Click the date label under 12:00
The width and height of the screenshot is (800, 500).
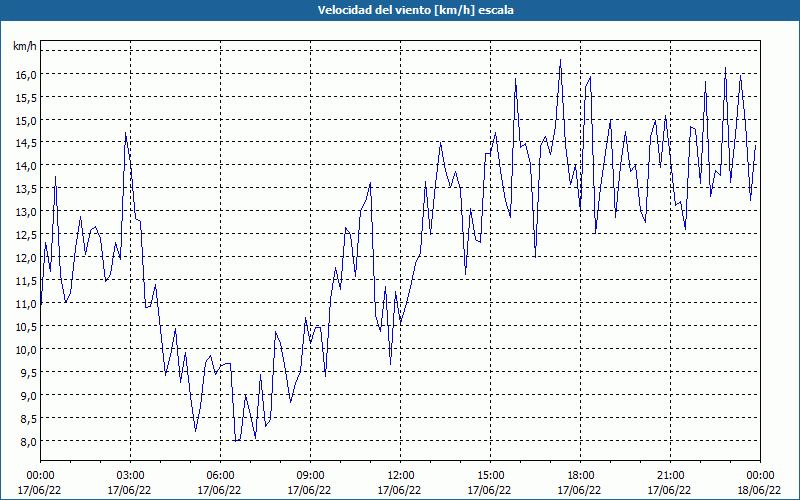click(x=399, y=490)
